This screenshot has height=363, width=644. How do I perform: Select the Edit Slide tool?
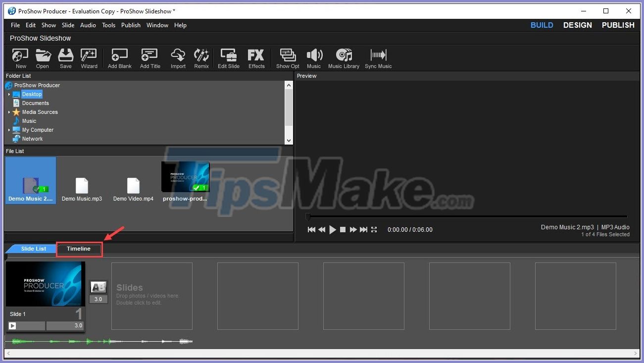click(x=228, y=58)
